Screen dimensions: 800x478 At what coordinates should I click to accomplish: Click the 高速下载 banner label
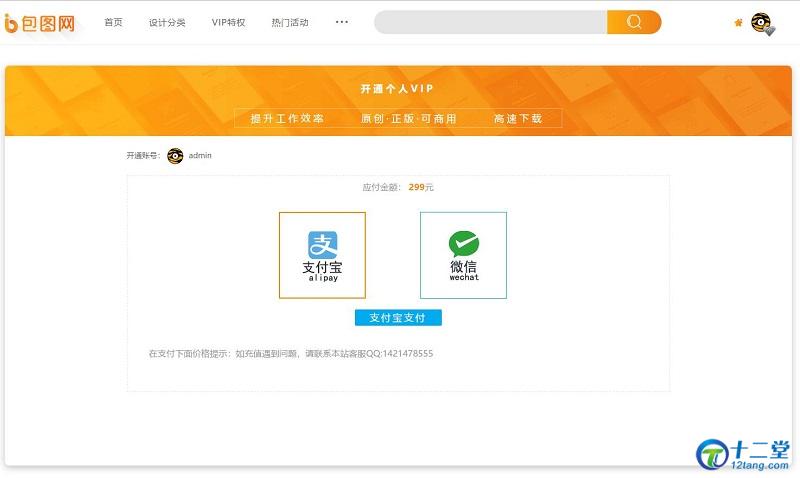[x=518, y=118]
